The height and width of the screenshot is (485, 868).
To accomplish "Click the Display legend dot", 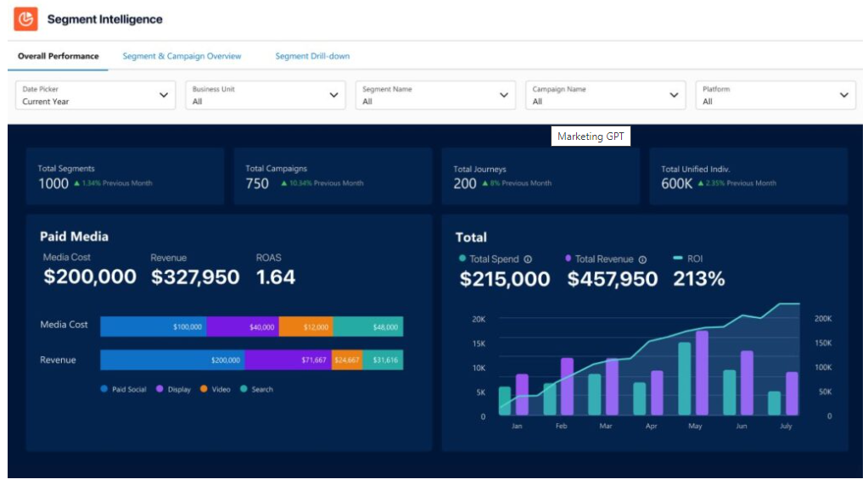I will coord(160,389).
